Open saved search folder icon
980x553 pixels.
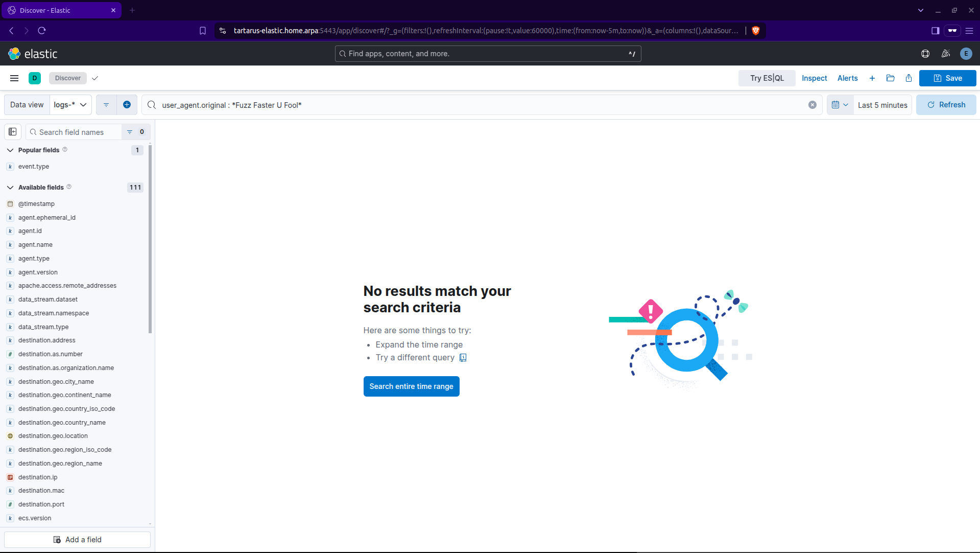pyautogui.click(x=890, y=78)
